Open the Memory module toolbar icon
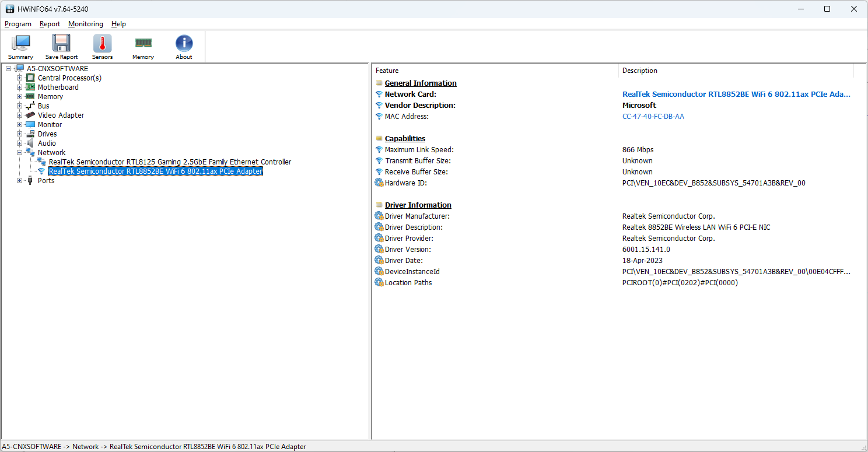The width and height of the screenshot is (868, 452). pyautogui.click(x=143, y=44)
